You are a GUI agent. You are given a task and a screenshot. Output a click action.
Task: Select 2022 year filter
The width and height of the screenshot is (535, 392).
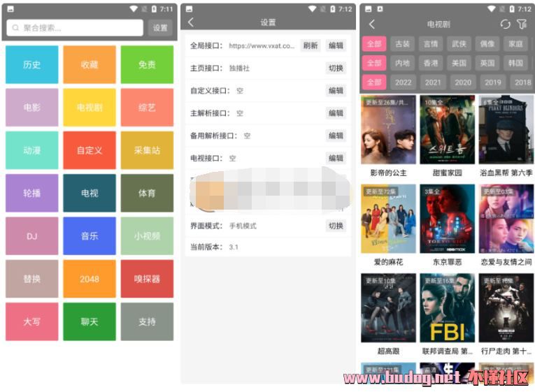pos(404,82)
